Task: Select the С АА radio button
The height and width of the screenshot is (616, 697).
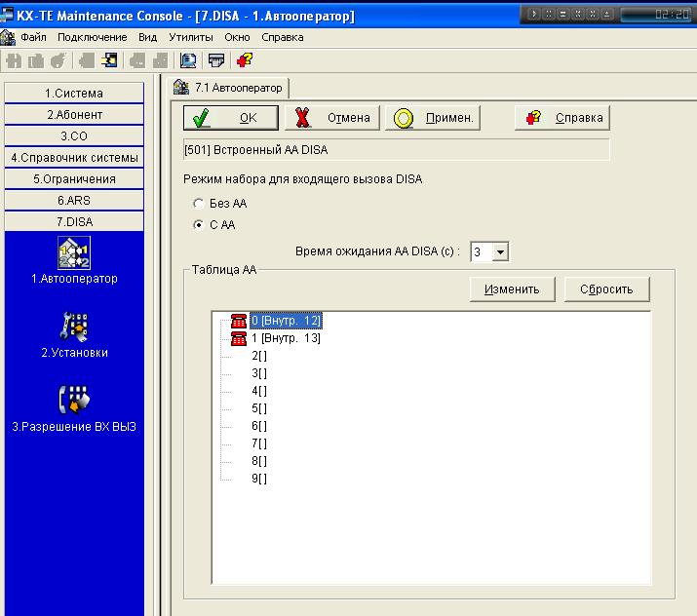Action: point(198,225)
